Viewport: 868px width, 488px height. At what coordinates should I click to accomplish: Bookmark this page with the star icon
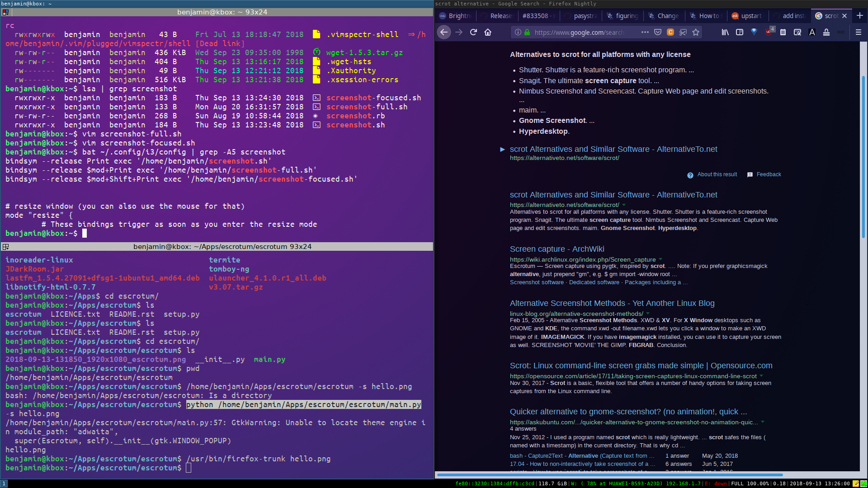click(x=696, y=32)
